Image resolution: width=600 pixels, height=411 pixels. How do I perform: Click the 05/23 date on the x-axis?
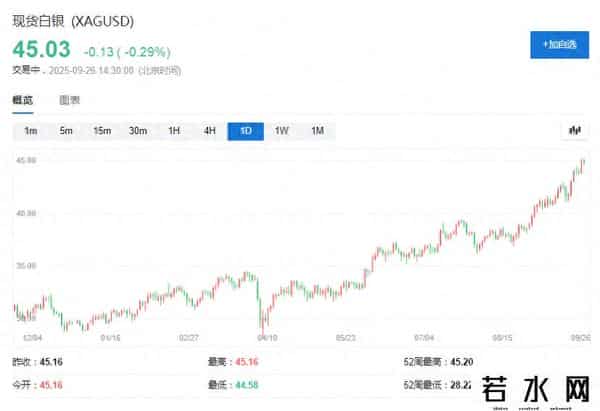tap(346, 338)
